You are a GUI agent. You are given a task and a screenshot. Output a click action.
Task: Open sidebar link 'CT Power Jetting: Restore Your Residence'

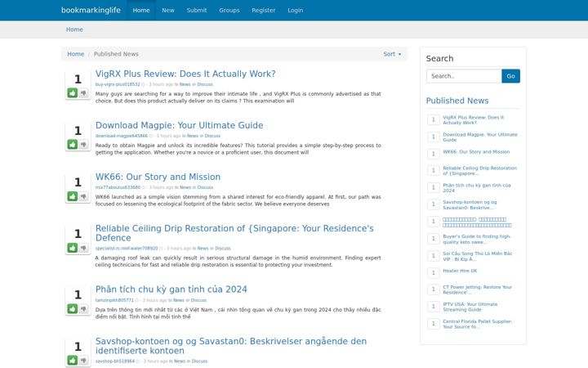coord(477,289)
